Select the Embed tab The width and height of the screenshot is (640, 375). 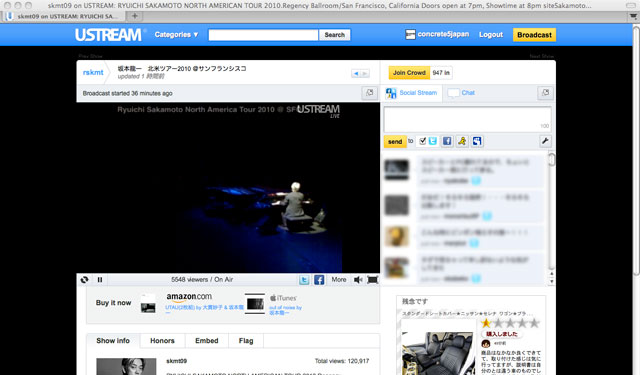tap(207, 341)
